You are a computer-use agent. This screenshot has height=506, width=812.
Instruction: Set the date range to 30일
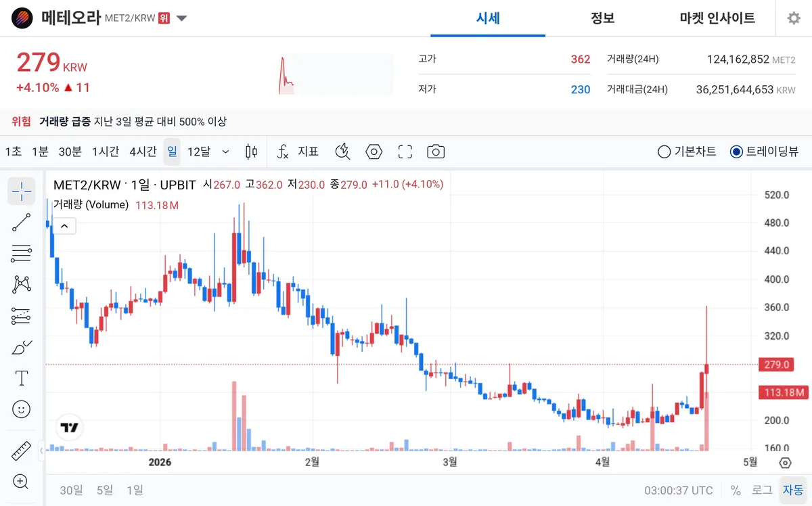[x=71, y=490]
